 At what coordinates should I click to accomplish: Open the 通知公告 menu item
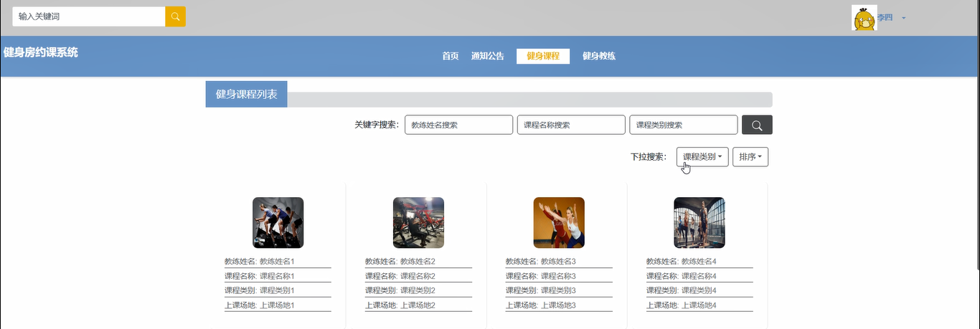(x=488, y=56)
